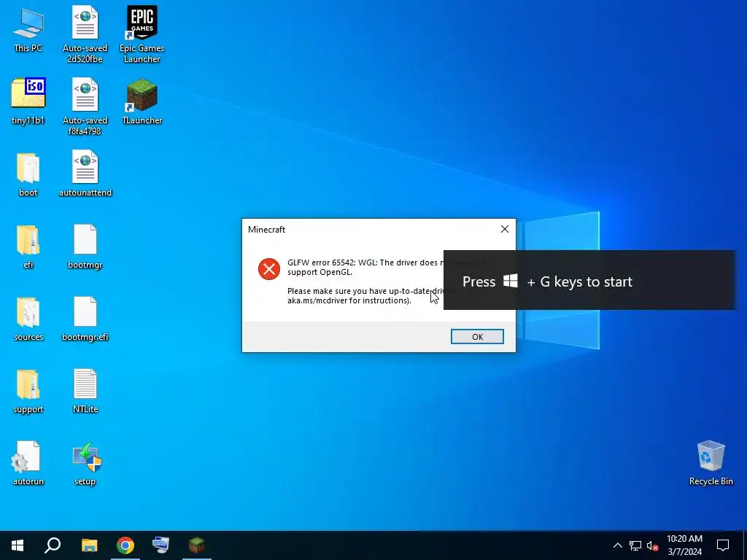Open the Windows Start menu
This screenshot has height=560, width=747.
(x=18, y=545)
